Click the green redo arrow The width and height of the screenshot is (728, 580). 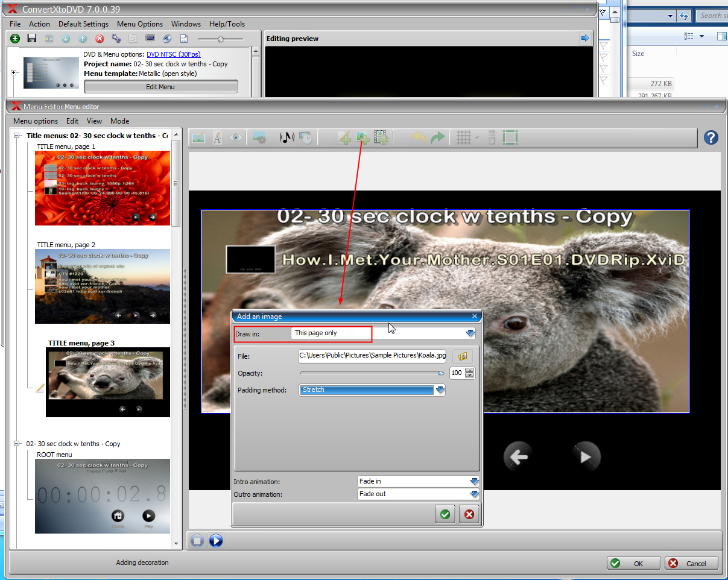pyautogui.click(x=438, y=137)
